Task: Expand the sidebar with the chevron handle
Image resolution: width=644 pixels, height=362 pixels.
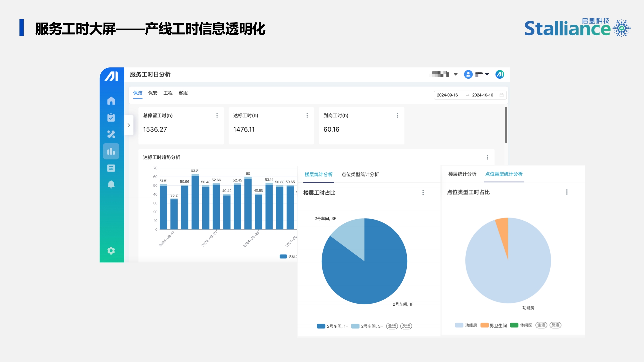Action: [x=129, y=125]
